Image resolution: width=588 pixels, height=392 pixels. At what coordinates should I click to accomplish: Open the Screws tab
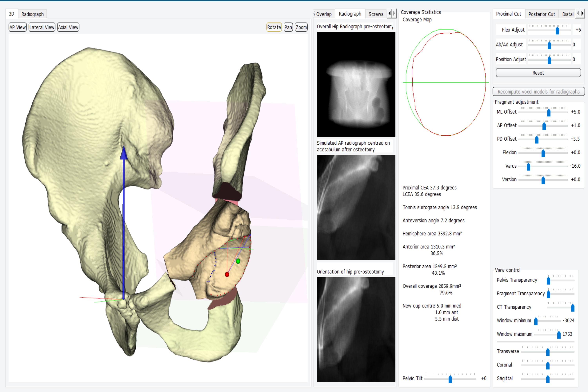pos(376,14)
